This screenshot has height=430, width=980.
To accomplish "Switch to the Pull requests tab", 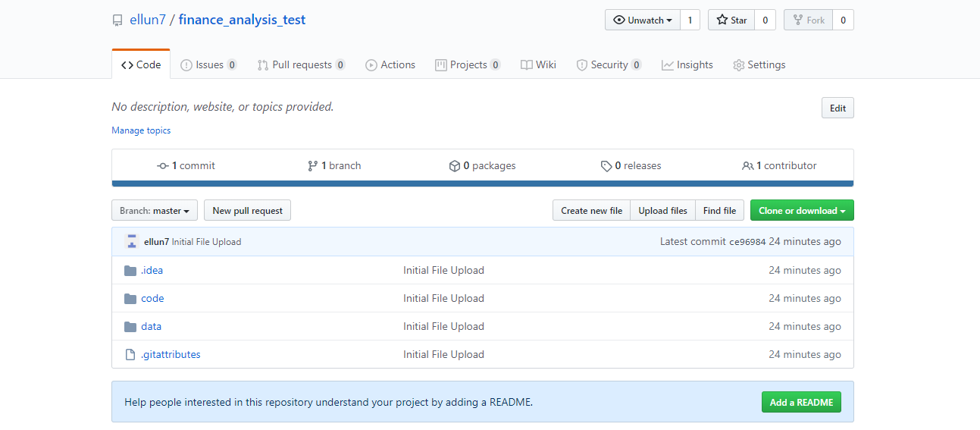I will [302, 65].
